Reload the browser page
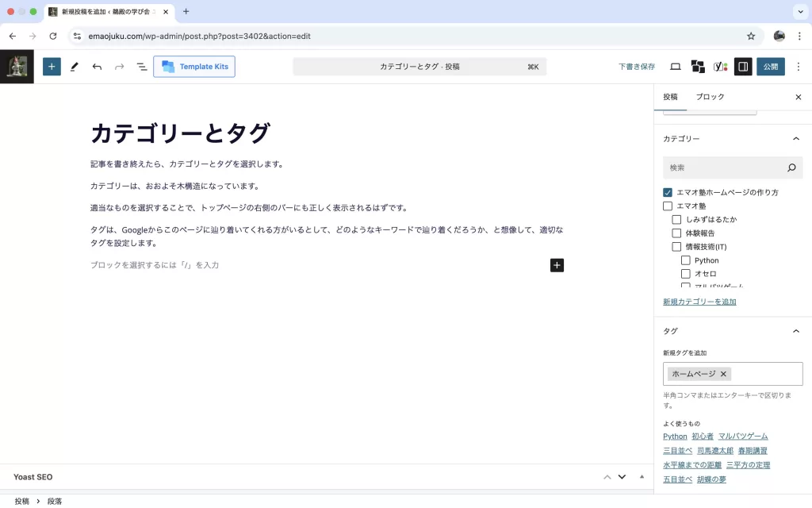The width and height of the screenshot is (812, 508). point(53,37)
